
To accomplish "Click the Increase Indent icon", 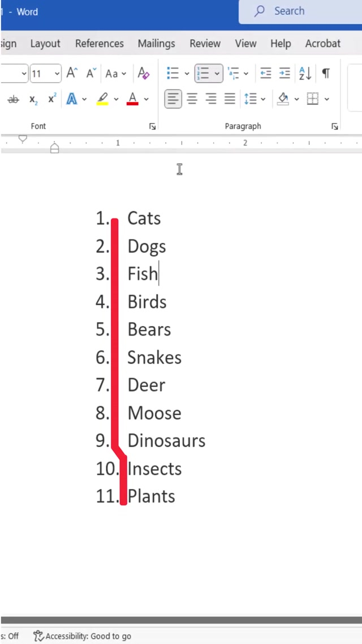I will pyautogui.click(x=285, y=73).
